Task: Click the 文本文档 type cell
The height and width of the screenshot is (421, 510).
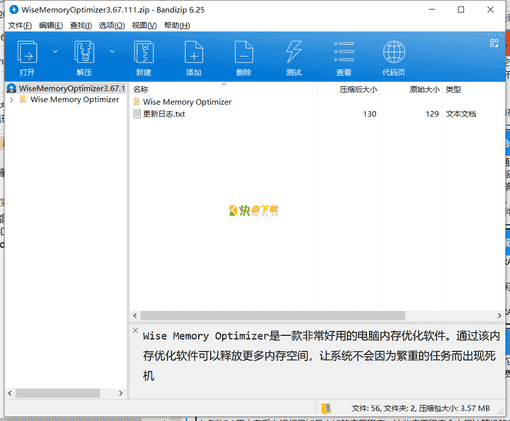Action: point(461,114)
